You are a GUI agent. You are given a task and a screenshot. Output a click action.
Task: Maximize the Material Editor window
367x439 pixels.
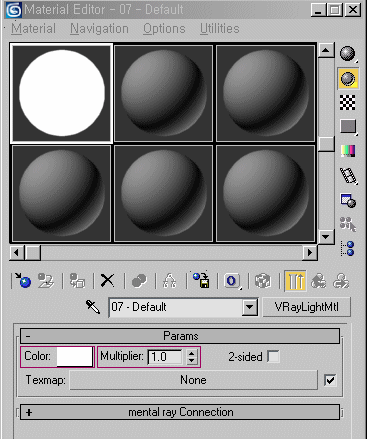click(x=334, y=10)
